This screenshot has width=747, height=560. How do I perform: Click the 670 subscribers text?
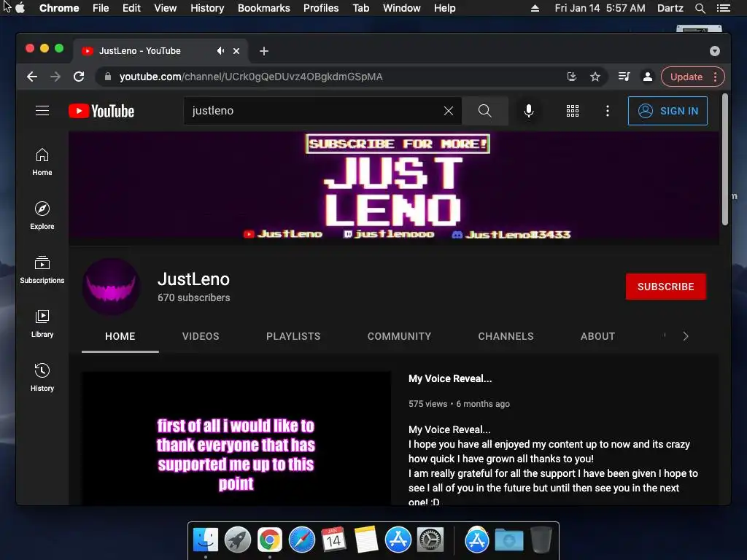(x=193, y=297)
